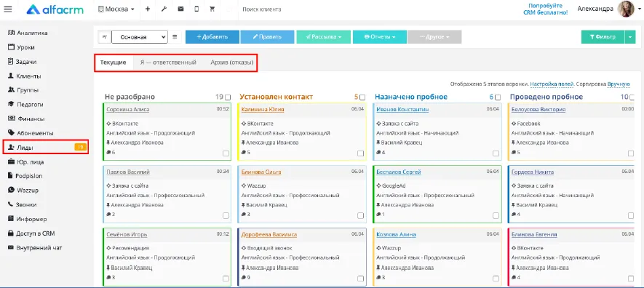
Task: Click the list view icon beside Основная
Action: (x=175, y=36)
